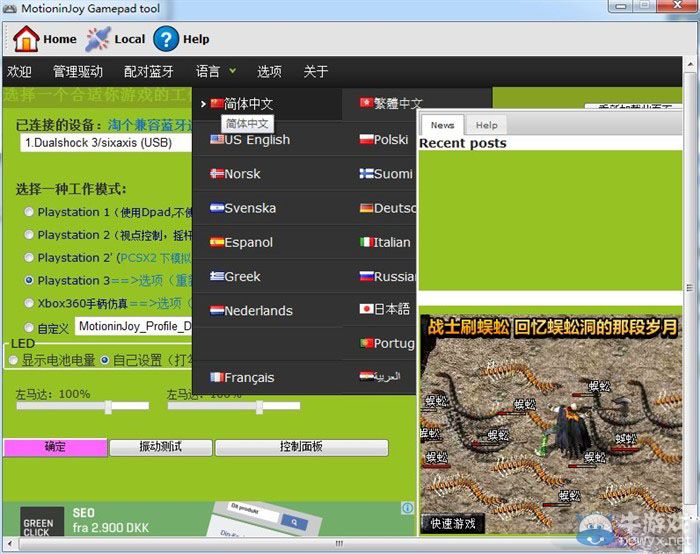Click the Home house icon
The width and height of the screenshot is (700, 554).
tap(26, 39)
